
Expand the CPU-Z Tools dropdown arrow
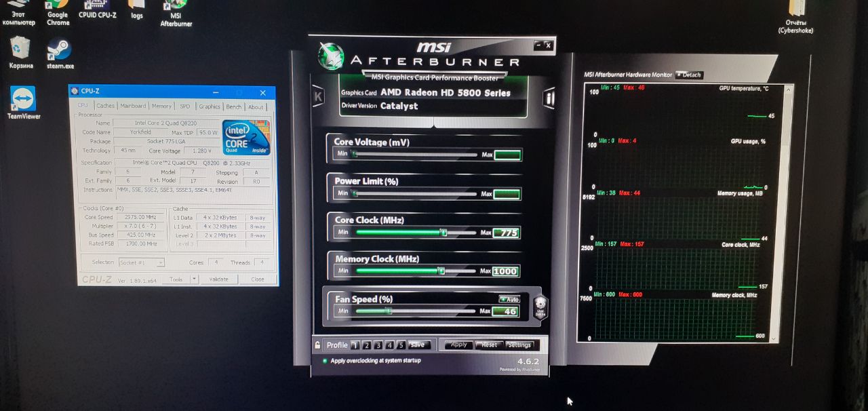pos(194,279)
